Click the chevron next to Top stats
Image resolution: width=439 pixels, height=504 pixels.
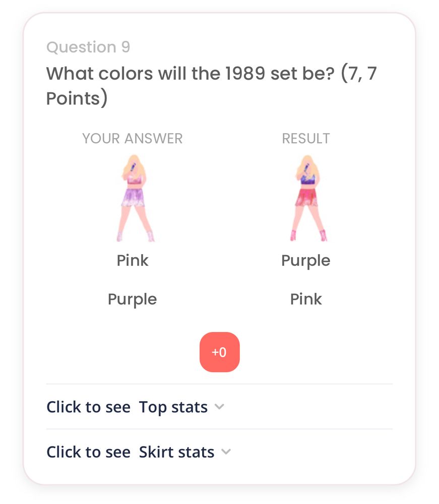pos(219,407)
